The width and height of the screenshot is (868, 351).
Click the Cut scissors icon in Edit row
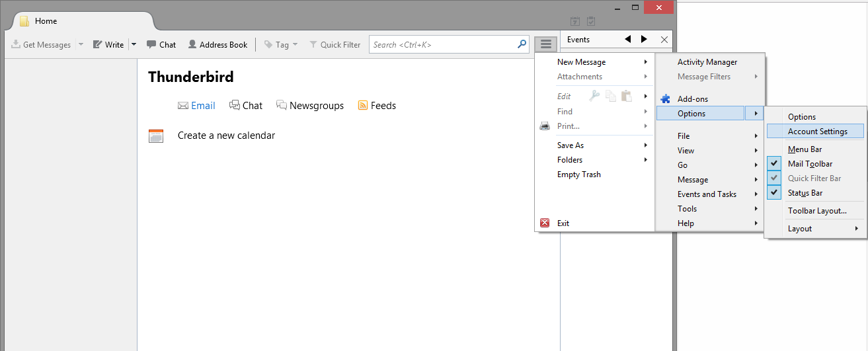(594, 96)
